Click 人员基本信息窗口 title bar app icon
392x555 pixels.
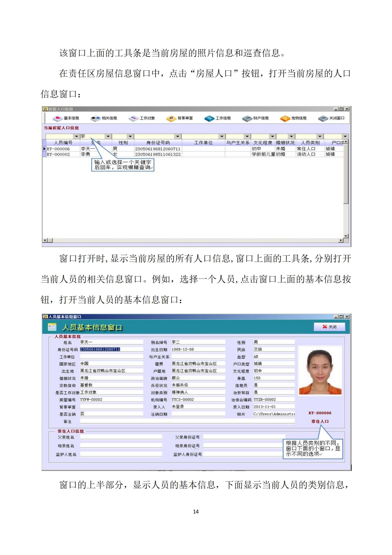coord(45,317)
